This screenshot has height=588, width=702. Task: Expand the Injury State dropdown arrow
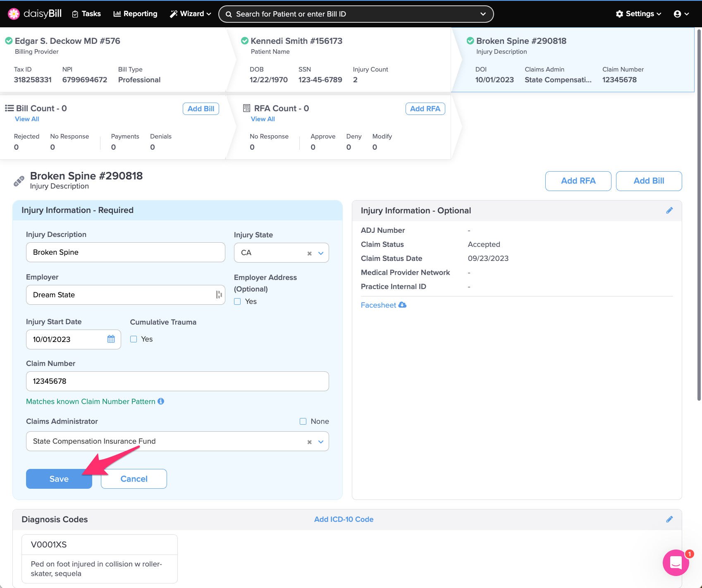(x=321, y=253)
